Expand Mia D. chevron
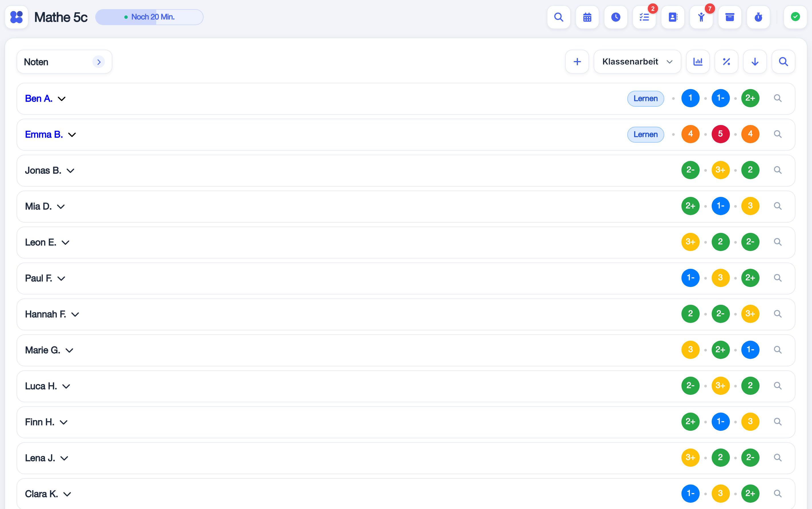 tap(61, 206)
